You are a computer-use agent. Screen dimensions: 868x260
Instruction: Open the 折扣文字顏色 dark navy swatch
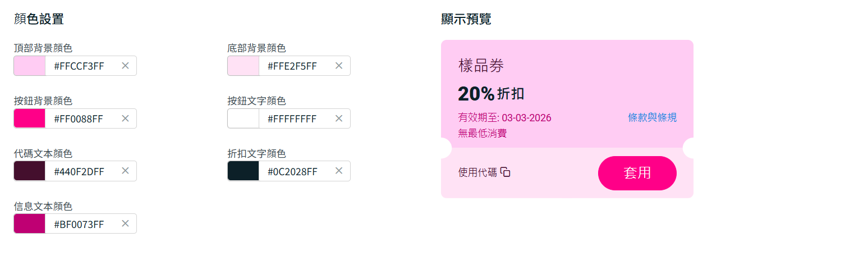click(244, 171)
